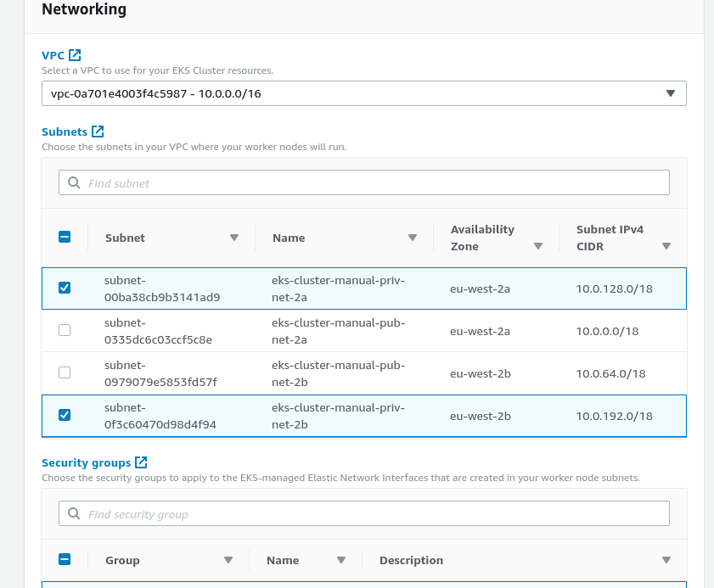Sort security groups by the Description column arrow
The image size is (714, 588).
666,560
